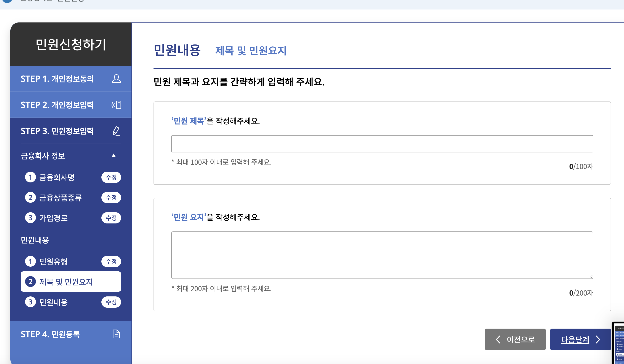Switch to the 민원유형 step
The image size is (624, 364).
pos(53,261)
